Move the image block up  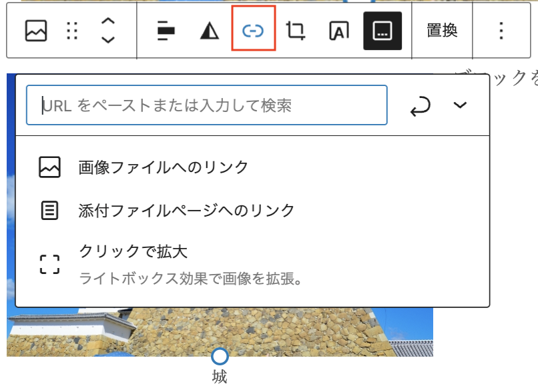[108, 21]
